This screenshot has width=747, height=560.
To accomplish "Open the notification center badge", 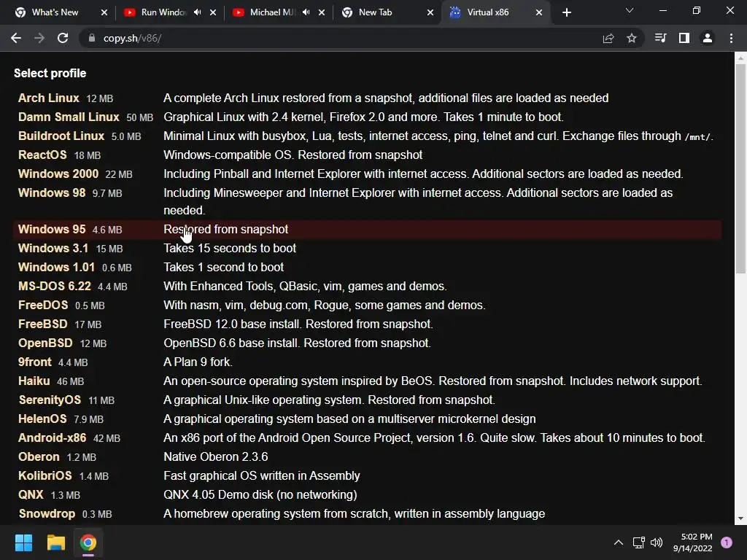I will point(727,542).
